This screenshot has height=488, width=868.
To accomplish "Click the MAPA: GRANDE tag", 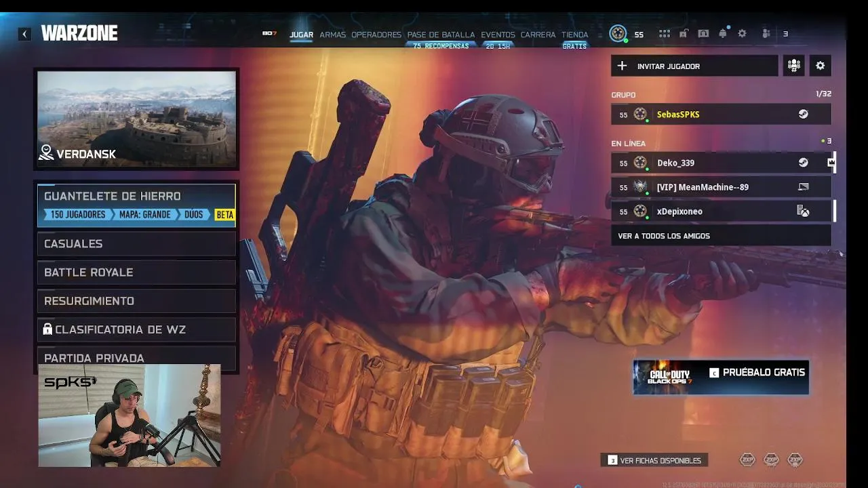I will pyautogui.click(x=146, y=215).
